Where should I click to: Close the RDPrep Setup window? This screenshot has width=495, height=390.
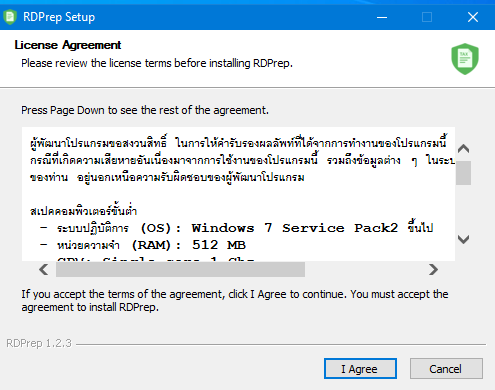click(473, 17)
